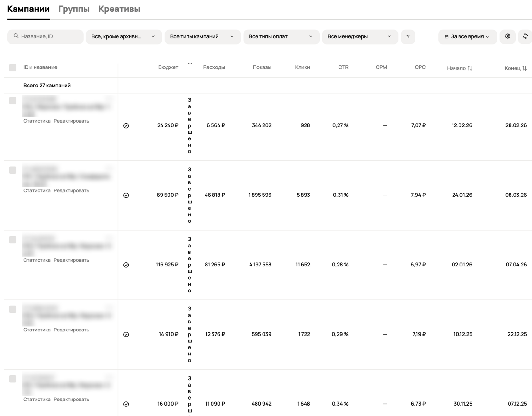Open the Все типы оплат dropdown
Image resolution: width=532 pixels, height=416 pixels.
click(x=281, y=37)
